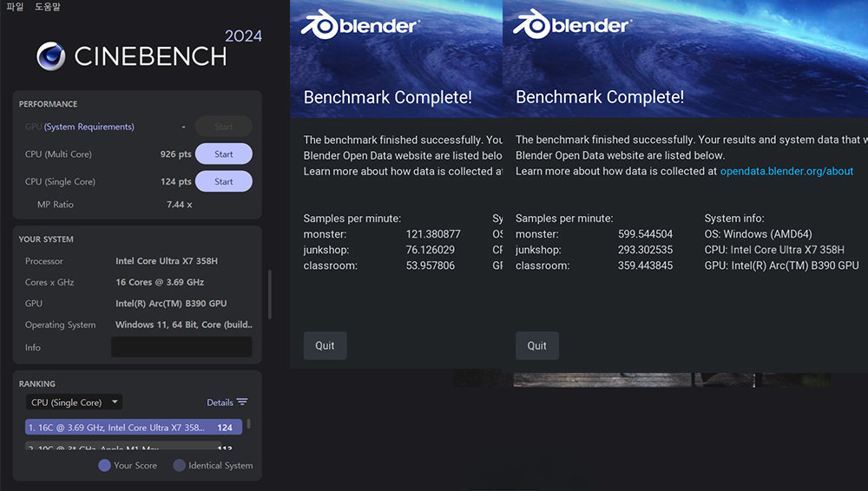Screen dimensions: 868x491
Task: Click the Cinebench sphere logo icon
Action: pyautogui.click(x=51, y=56)
